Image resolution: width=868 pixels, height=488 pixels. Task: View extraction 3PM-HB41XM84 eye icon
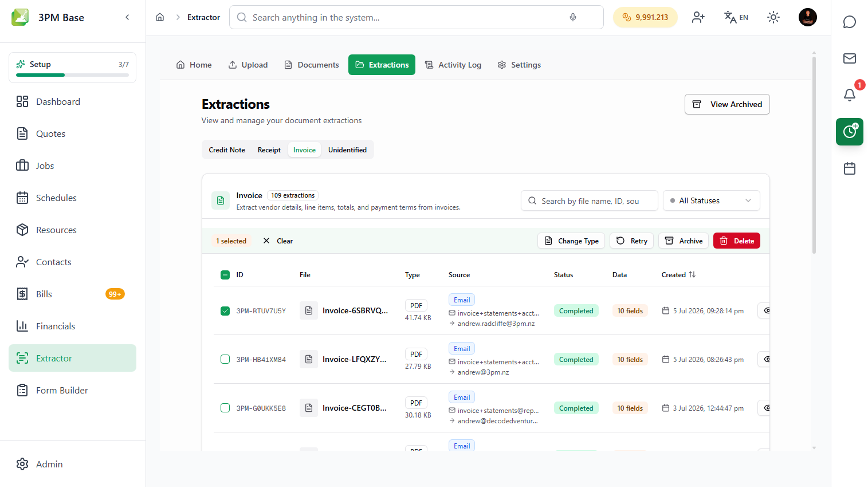(764, 359)
